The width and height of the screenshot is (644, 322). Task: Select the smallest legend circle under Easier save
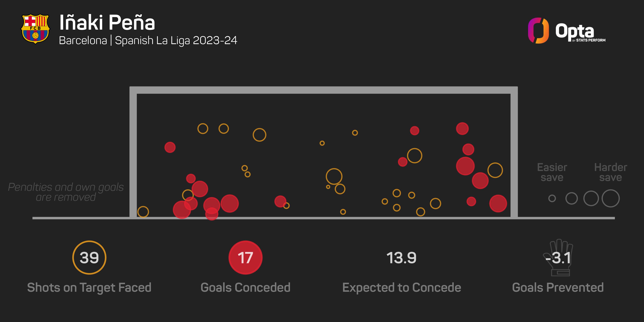(552, 199)
